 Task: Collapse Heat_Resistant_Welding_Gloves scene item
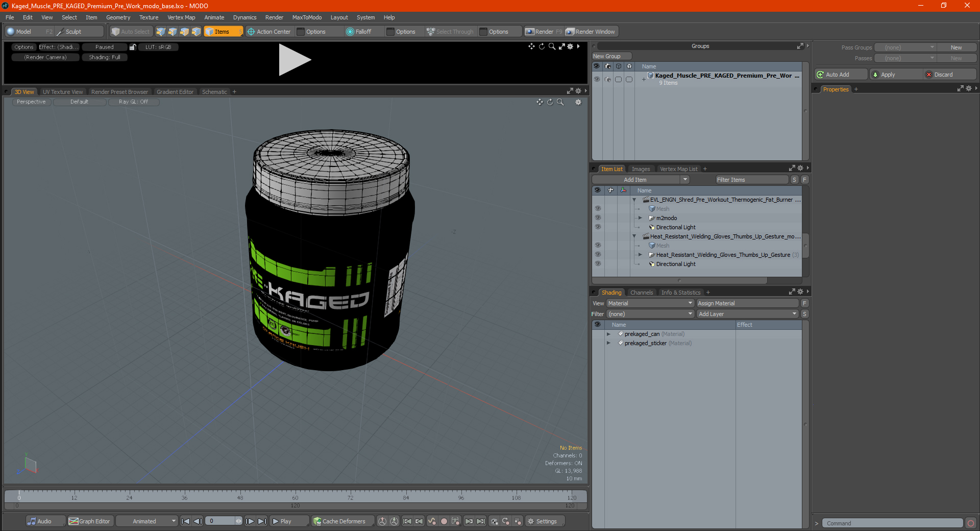[634, 236]
